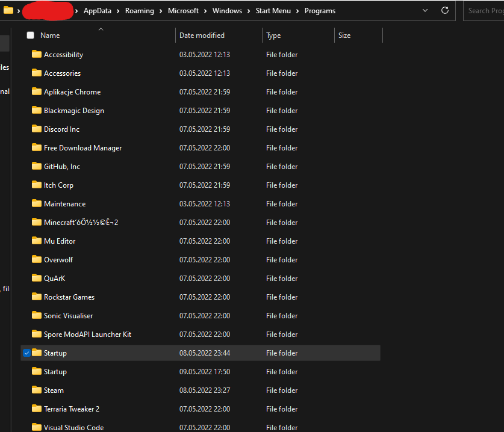504x432 pixels.
Task: Click the Itch Corp folder icon
Action: 37,185
